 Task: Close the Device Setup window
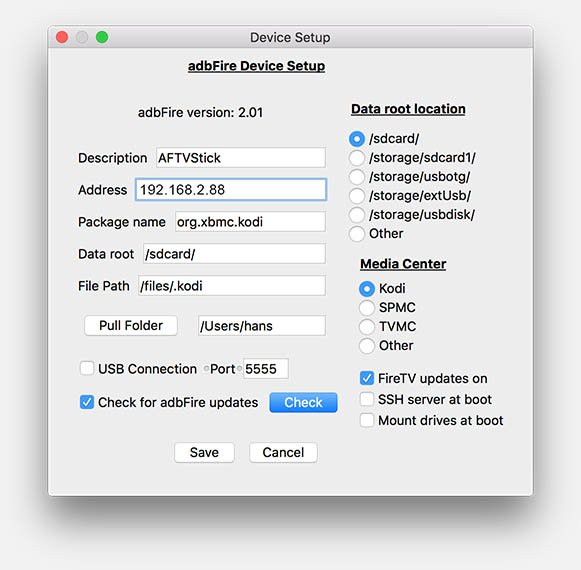click(62, 37)
